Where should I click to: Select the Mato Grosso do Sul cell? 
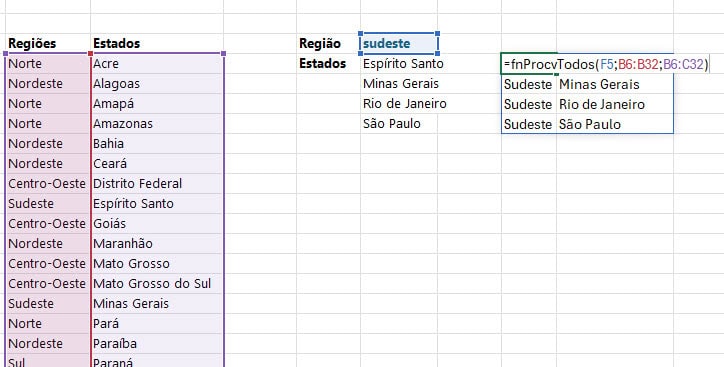pyautogui.click(x=157, y=283)
